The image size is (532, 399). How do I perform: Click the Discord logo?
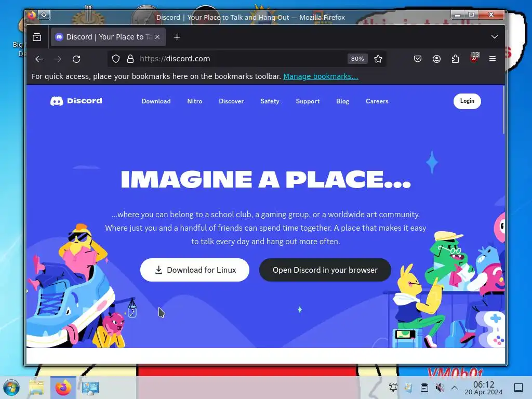click(x=76, y=101)
